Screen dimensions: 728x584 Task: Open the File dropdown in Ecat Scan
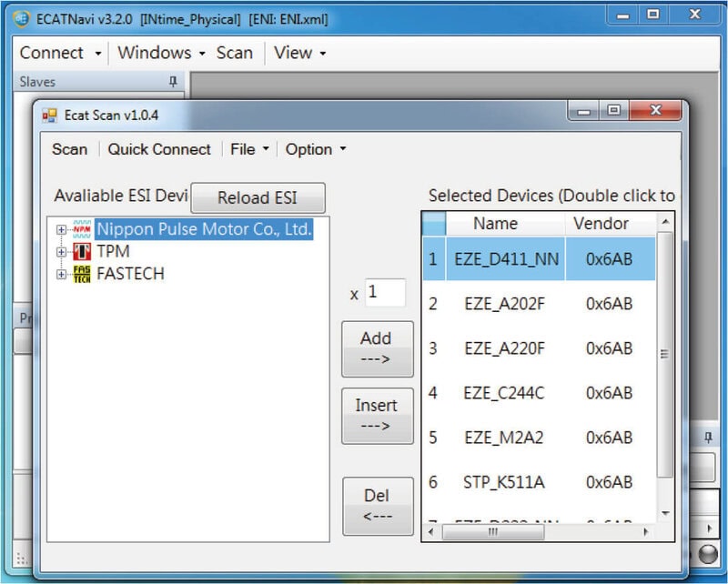[x=249, y=149]
